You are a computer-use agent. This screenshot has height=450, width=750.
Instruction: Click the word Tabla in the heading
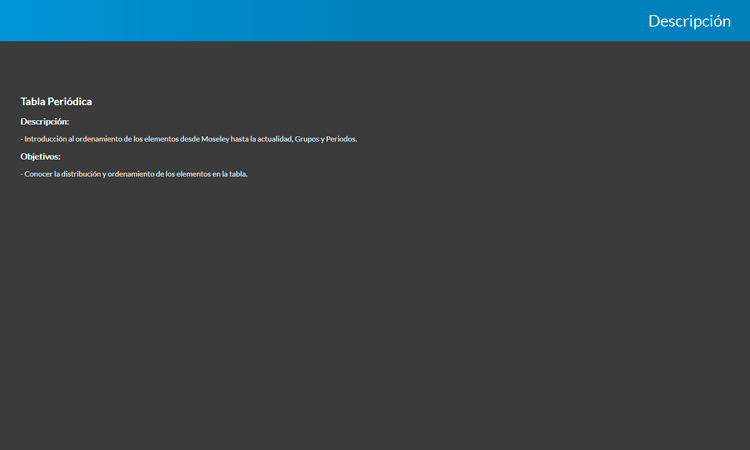[x=32, y=102]
